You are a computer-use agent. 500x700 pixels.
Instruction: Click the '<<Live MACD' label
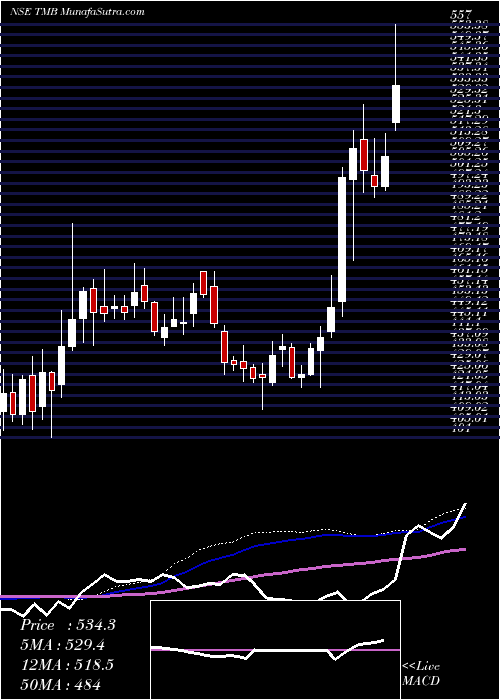(x=421, y=674)
